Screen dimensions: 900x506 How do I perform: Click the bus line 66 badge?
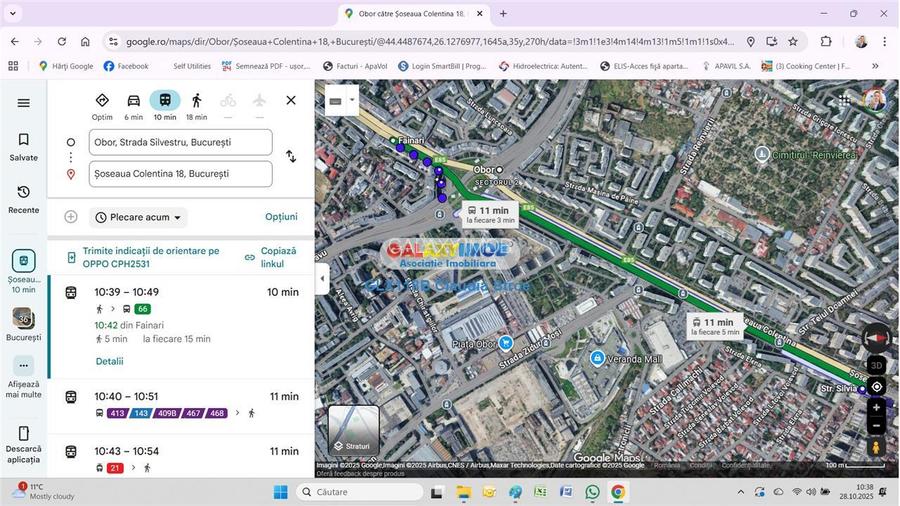(142, 309)
